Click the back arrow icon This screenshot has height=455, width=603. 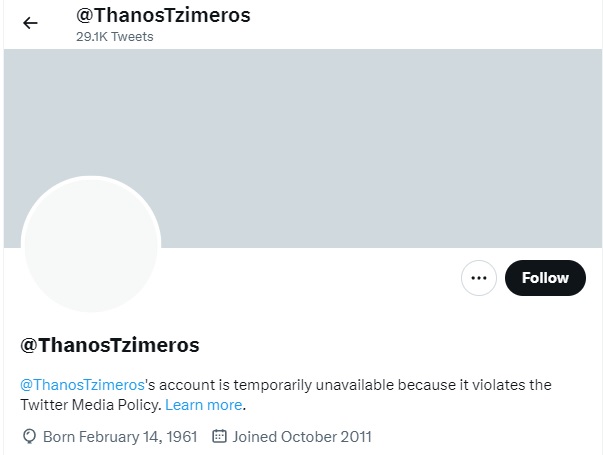tap(30, 23)
